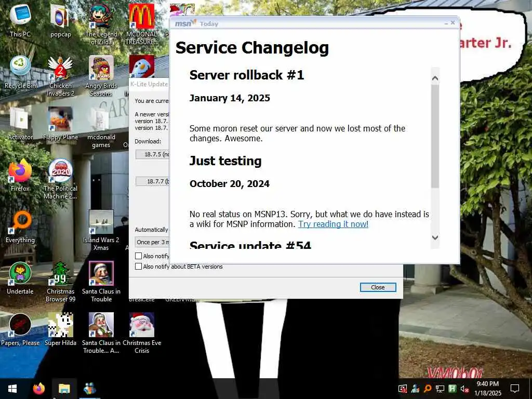Open the This PC desktop icon
Image resolution: width=532 pixels, height=399 pixels.
(20, 21)
